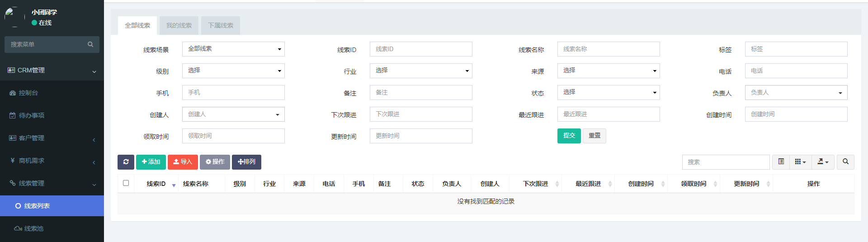This screenshot has height=242, width=868.
Task: Open the export data icon dropdown
Action: 823,162
